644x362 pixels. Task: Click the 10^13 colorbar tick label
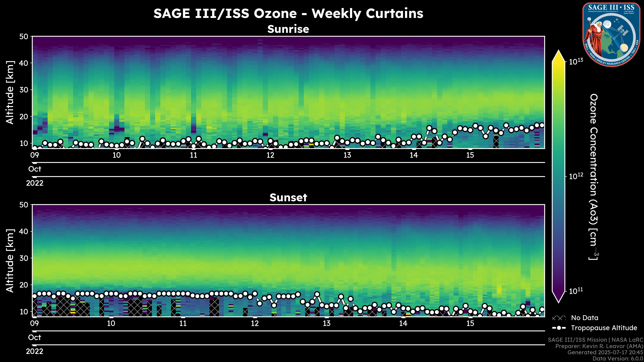(x=576, y=62)
